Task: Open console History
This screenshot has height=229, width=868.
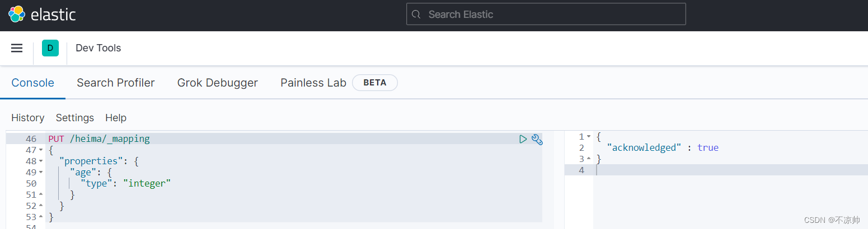Action: click(x=28, y=118)
